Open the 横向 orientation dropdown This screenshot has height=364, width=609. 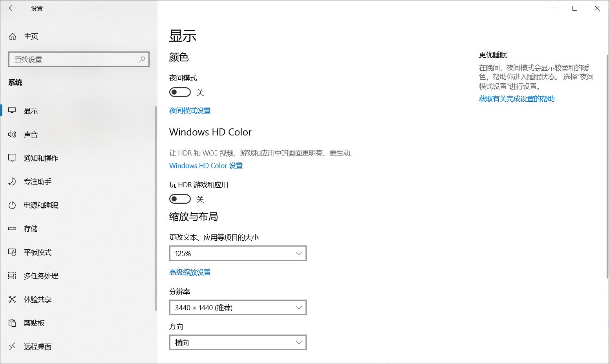(x=238, y=342)
